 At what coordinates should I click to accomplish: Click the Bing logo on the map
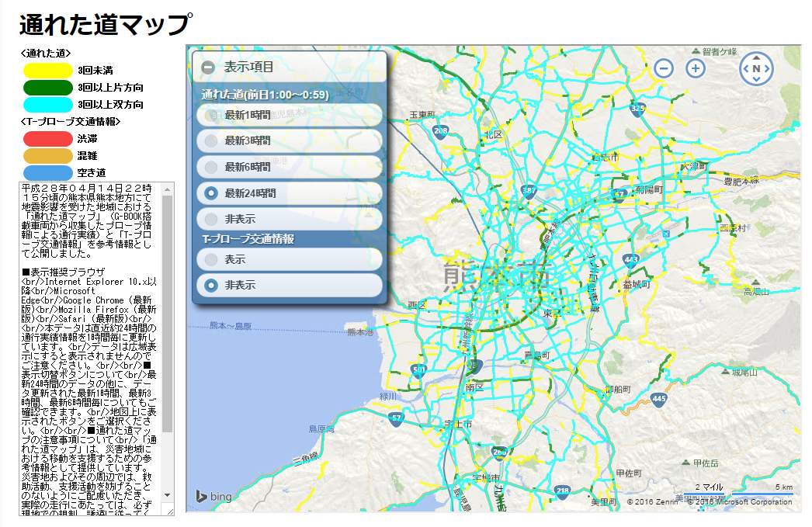(x=213, y=496)
